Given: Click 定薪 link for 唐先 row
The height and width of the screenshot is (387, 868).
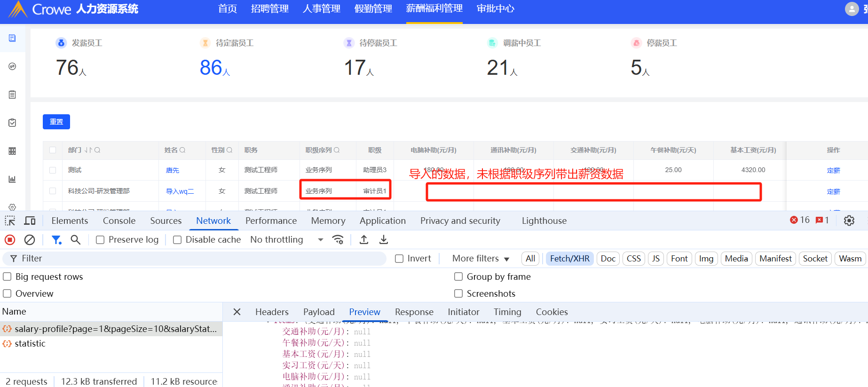Looking at the screenshot, I should coord(833,170).
